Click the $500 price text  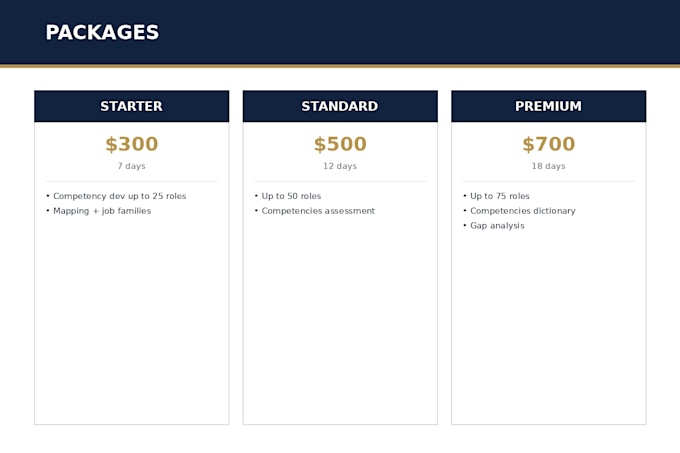coord(340,144)
